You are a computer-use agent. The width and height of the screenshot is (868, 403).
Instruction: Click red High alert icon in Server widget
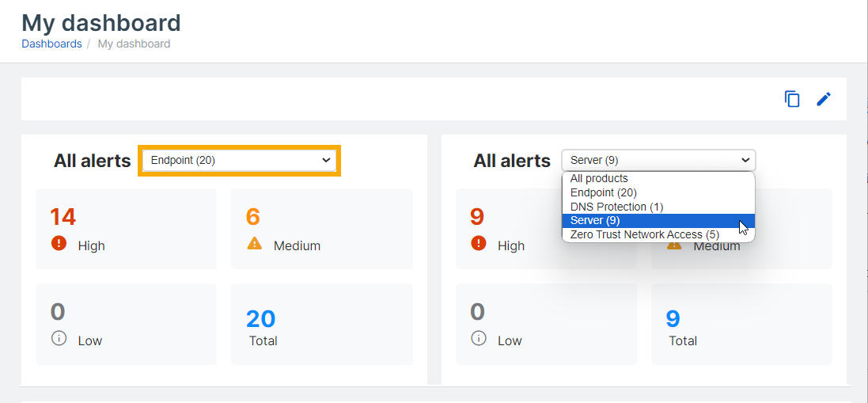pos(478,244)
